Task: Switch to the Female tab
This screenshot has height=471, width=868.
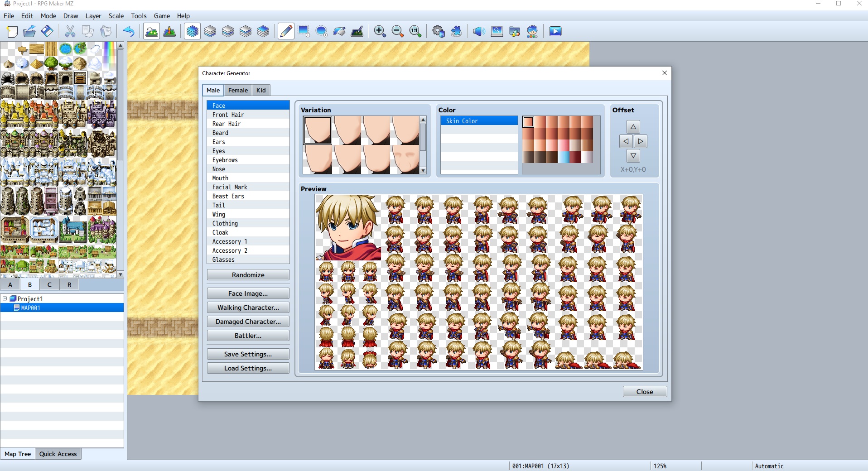Action: click(238, 90)
